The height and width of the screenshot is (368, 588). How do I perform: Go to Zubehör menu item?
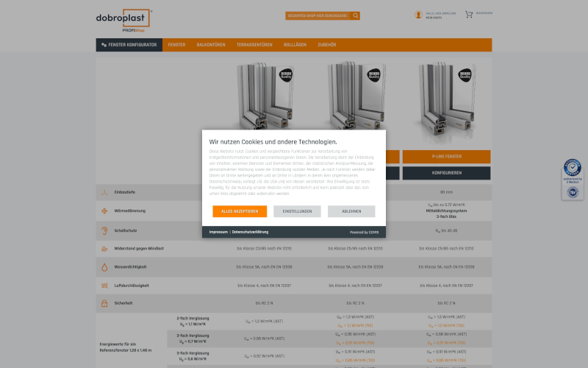[327, 45]
